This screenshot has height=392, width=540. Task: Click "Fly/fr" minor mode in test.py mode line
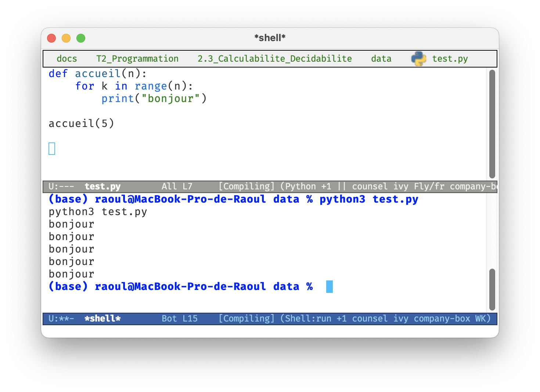click(429, 186)
